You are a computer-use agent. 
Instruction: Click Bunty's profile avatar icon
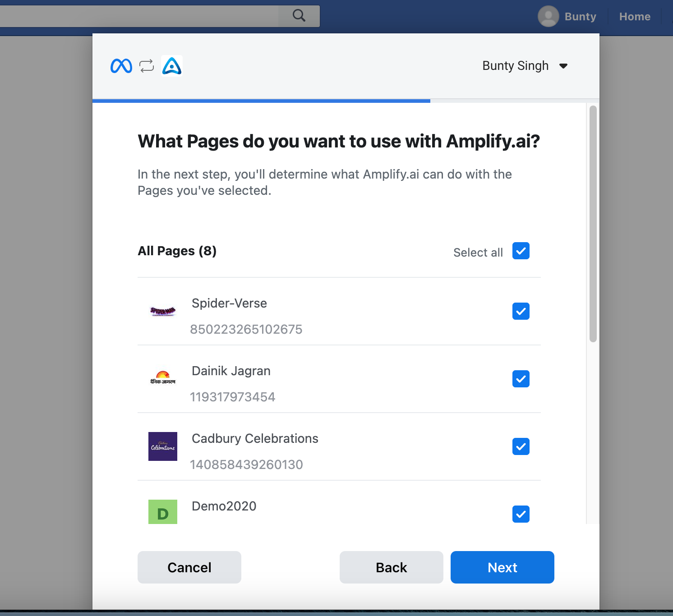coord(549,16)
